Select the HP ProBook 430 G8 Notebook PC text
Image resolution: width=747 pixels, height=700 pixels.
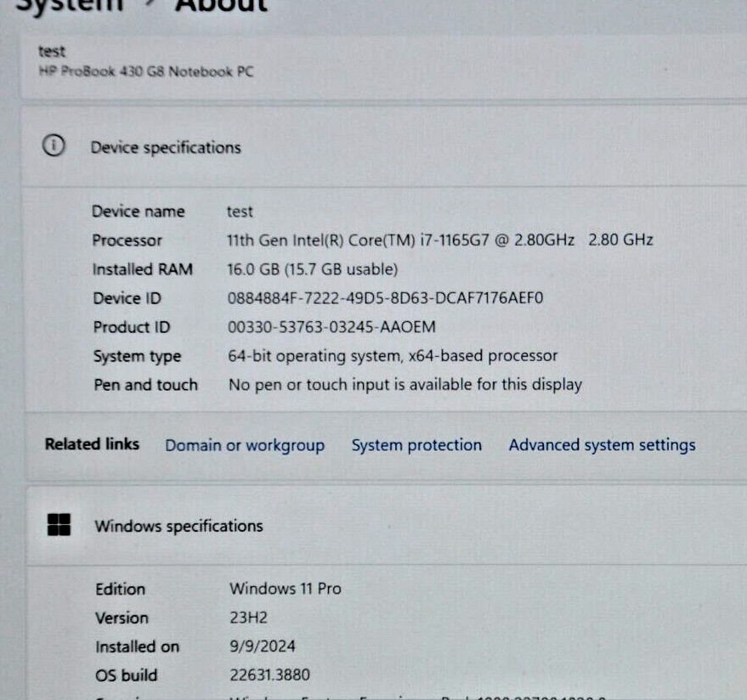click(146, 71)
